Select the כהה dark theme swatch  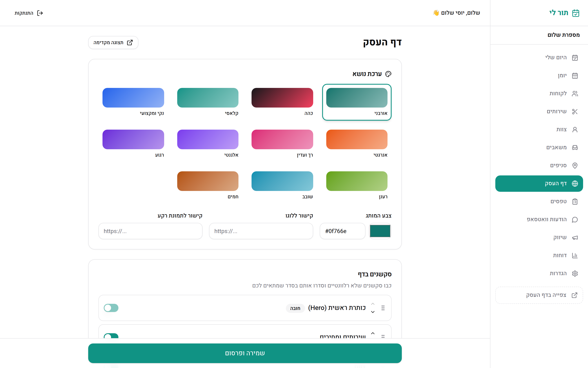click(282, 102)
